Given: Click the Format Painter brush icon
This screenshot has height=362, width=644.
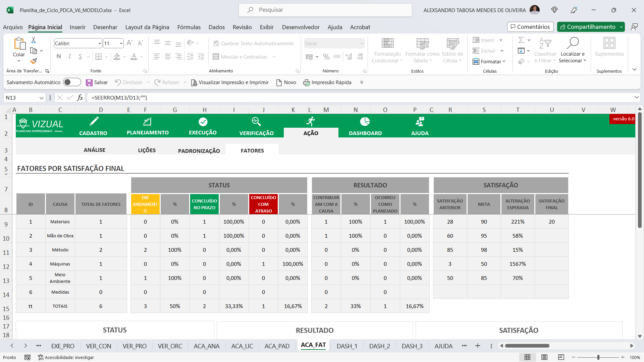Looking at the screenshot, I should click(x=34, y=61).
